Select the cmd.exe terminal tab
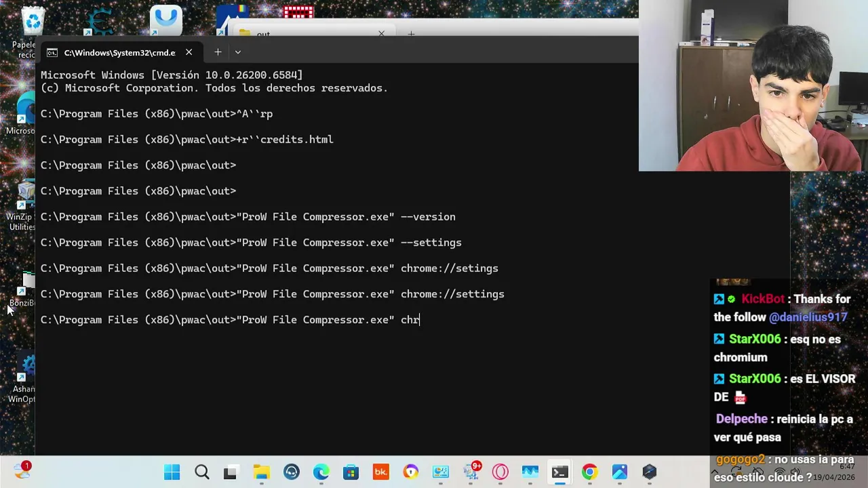The height and width of the screenshot is (488, 868). 121,52
